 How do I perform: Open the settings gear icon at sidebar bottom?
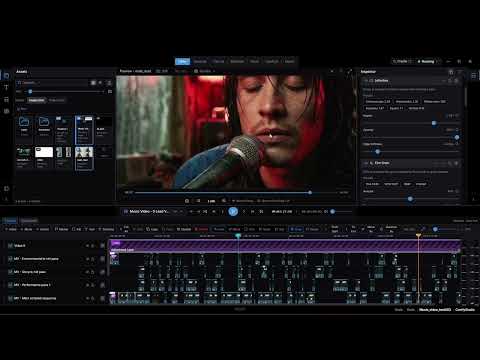[6, 189]
